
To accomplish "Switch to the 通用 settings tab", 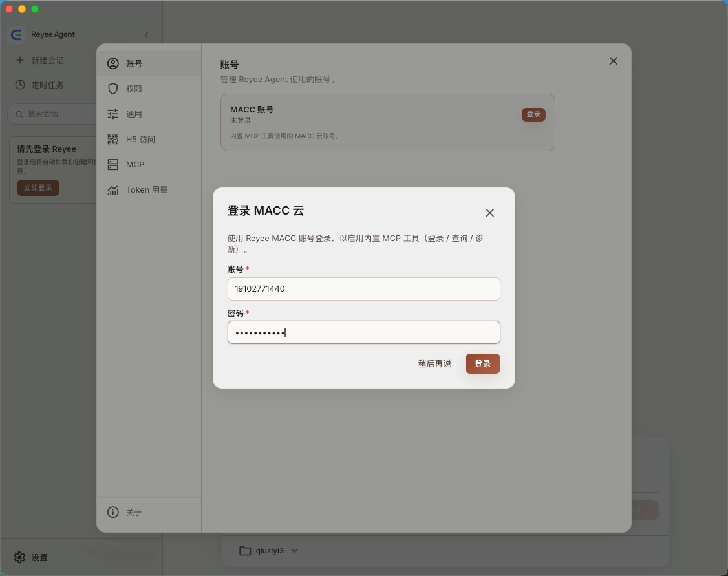I will click(x=149, y=114).
